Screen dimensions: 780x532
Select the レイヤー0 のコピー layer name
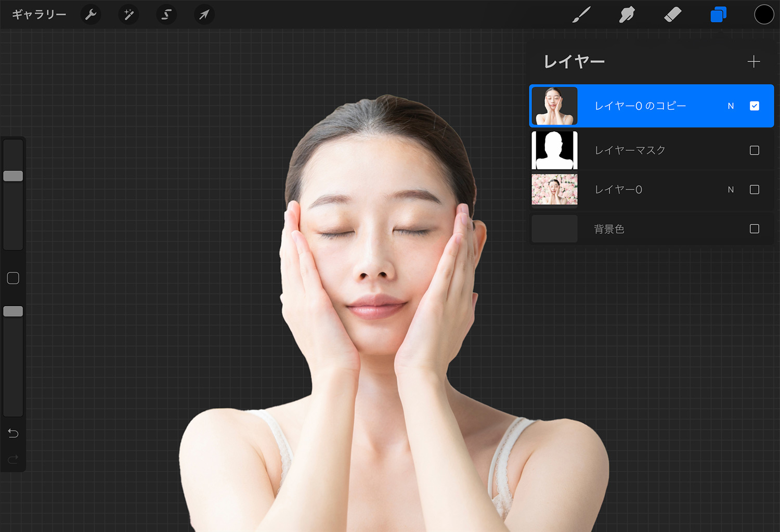640,106
